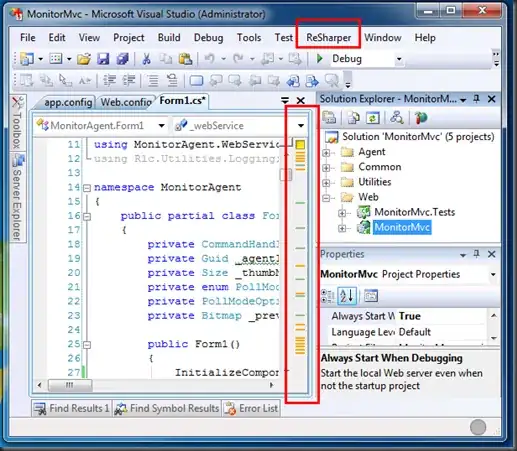This screenshot has height=451, width=517.
Task: Open the ReSharper menu
Action: click(x=328, y=38)
